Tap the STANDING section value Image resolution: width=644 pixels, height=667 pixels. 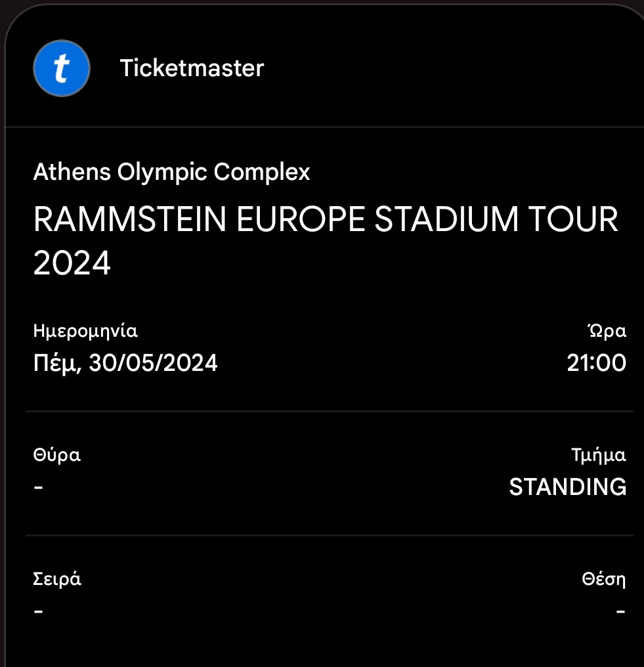(x=567, y=487)
